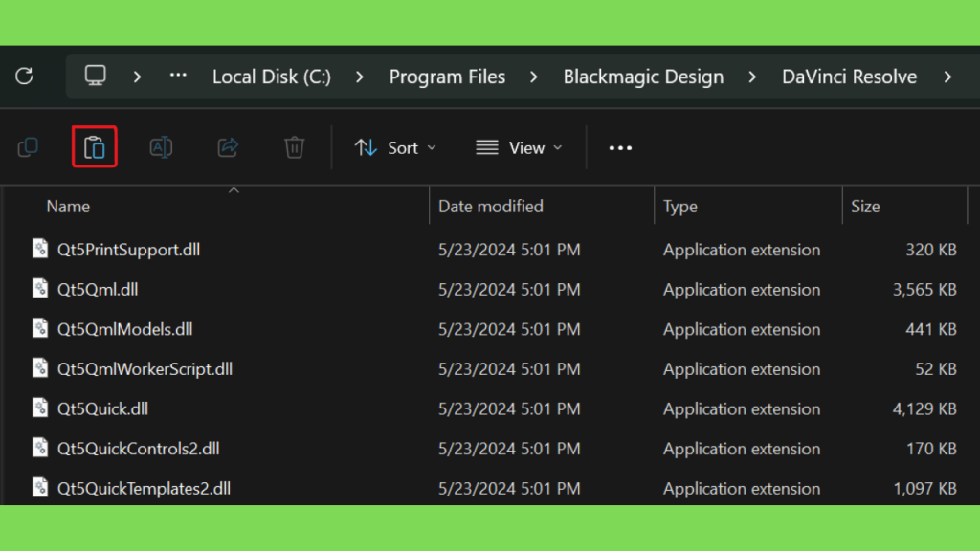Viewport: 980px width, 551px height.
Task: Expand the chevron after Local Disk (C:)
Action: 360,77
